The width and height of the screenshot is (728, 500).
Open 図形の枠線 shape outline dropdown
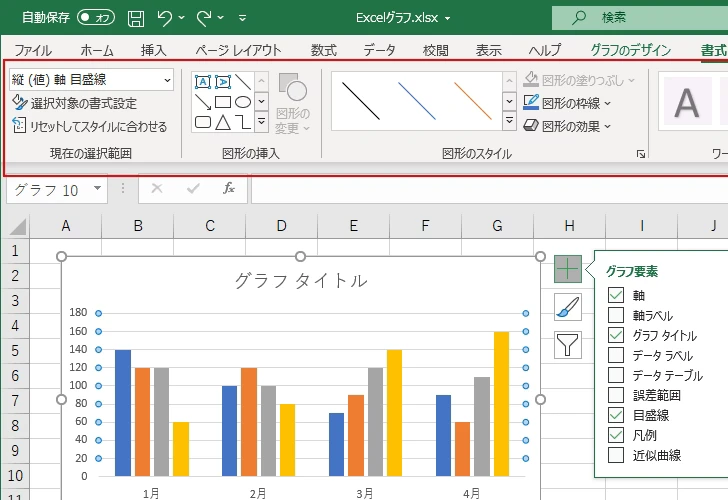point(567,103)
